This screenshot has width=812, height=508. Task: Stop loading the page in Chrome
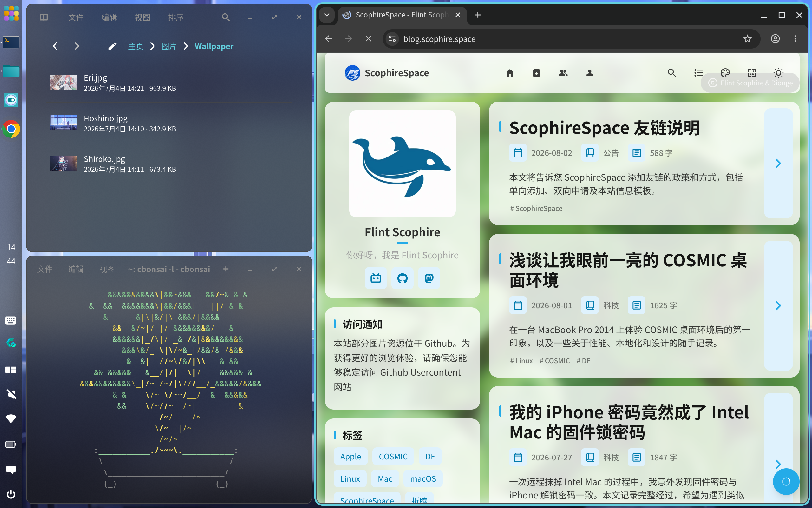coord(369,39)
